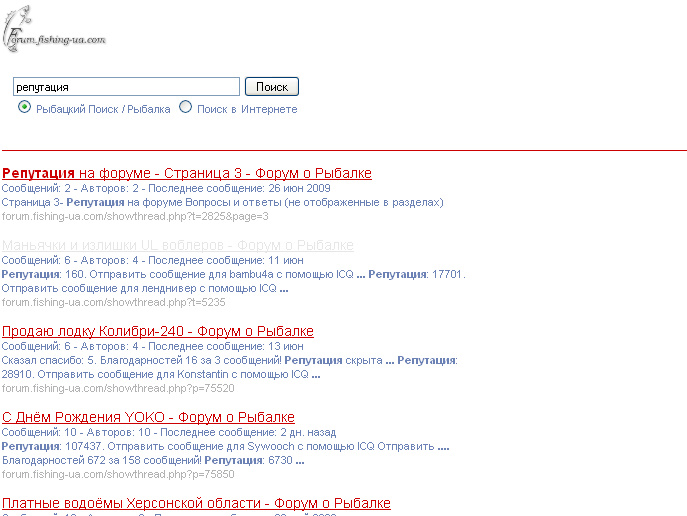The height and width of the screenshot is (516, 687).
Task: Open "Продаю лодку Колибри-240" thread link
Action: (158, 331)
